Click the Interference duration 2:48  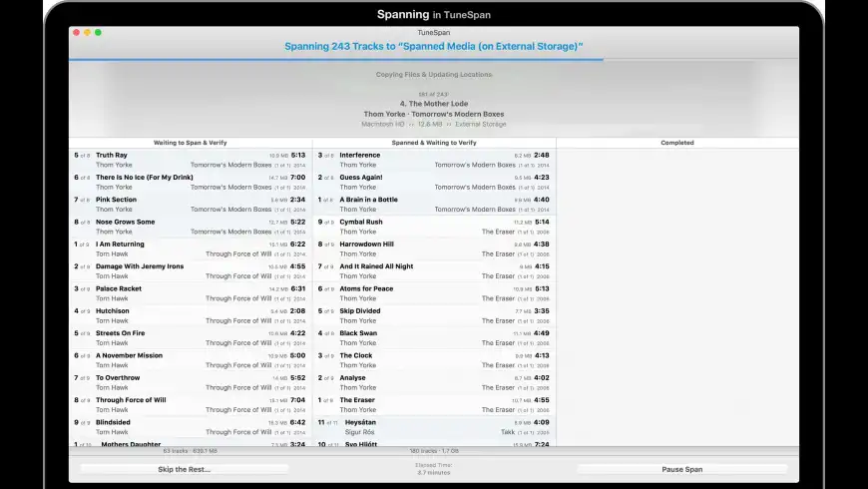point(542,155)
